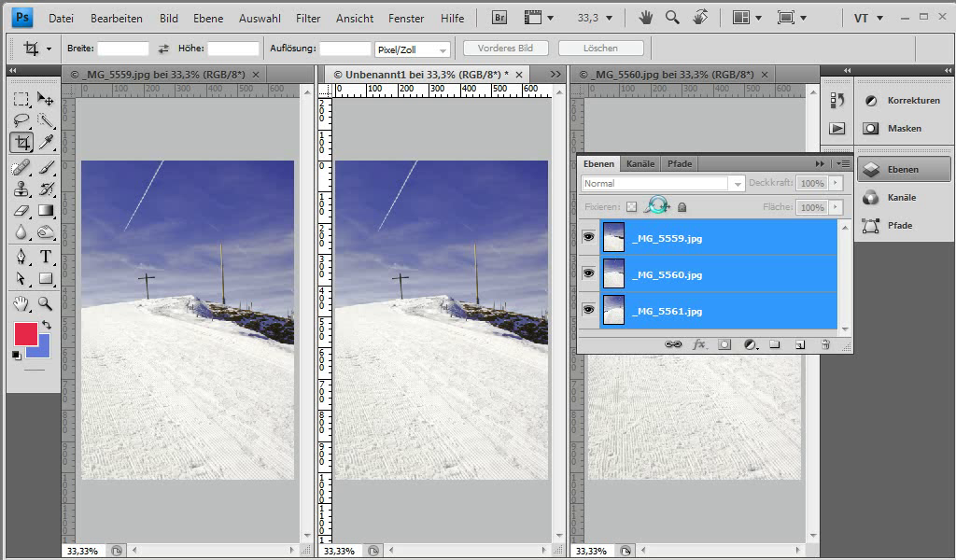Select the History Brush tool
Viewport: 956px width, 560px height.
tap(45, 189)
